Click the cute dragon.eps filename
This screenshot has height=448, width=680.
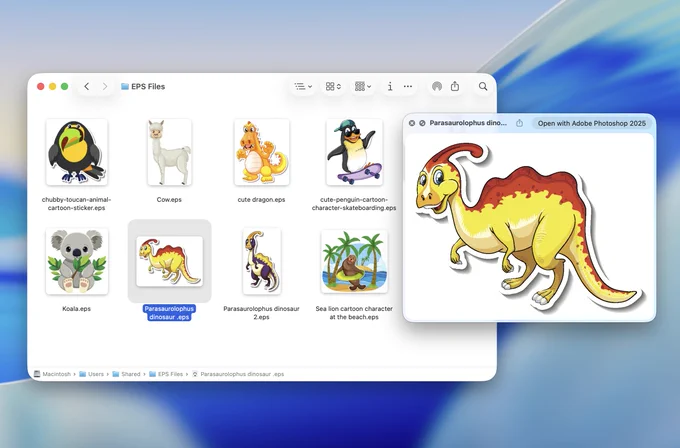262,199
